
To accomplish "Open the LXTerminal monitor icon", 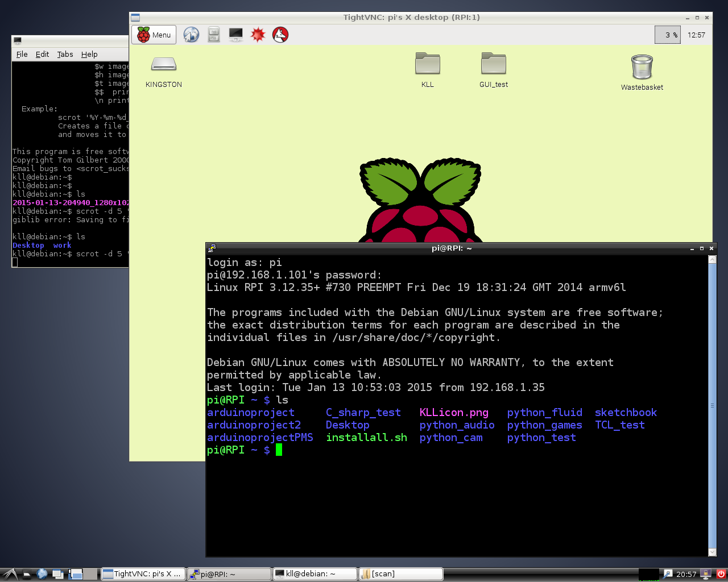I will tap(235, 35).
